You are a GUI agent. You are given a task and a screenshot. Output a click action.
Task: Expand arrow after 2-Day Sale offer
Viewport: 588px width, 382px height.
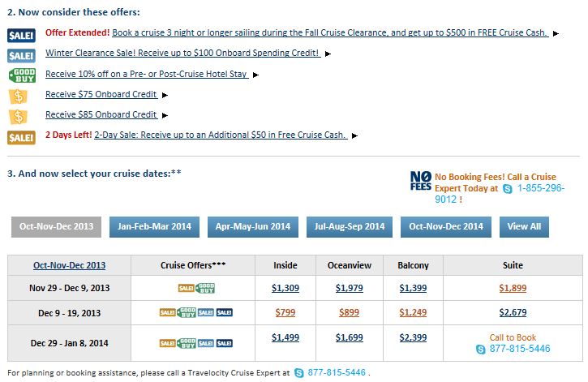354,135
